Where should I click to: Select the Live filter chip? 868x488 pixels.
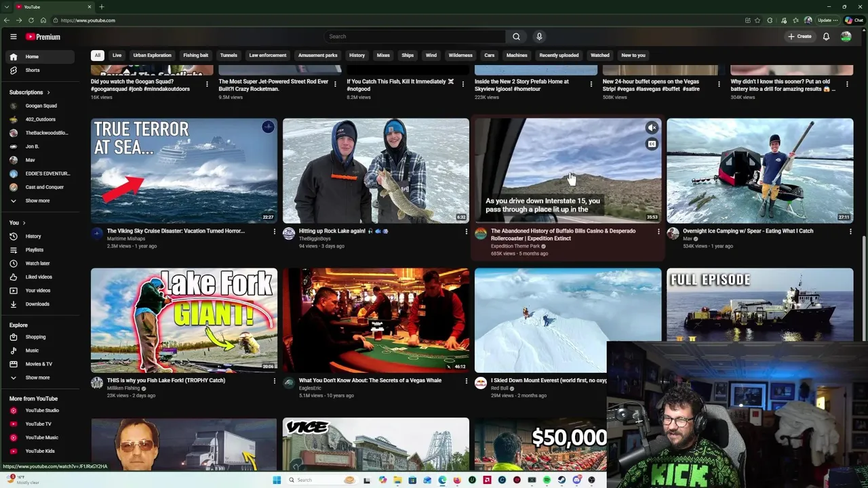tap(117, 56)
